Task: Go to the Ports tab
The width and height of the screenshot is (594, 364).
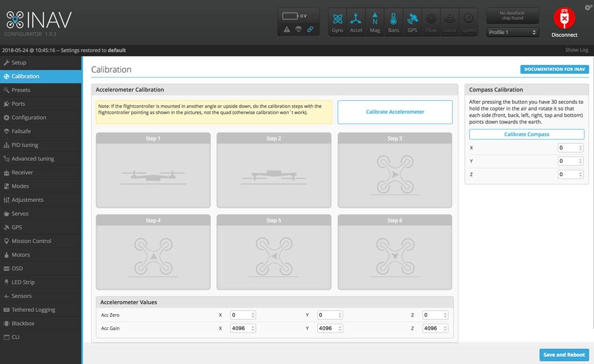Action: click(x=40, y=104)
